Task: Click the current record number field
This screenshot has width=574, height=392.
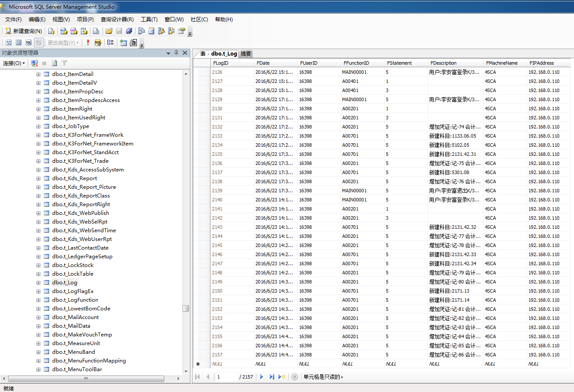Action: point(226,377)
